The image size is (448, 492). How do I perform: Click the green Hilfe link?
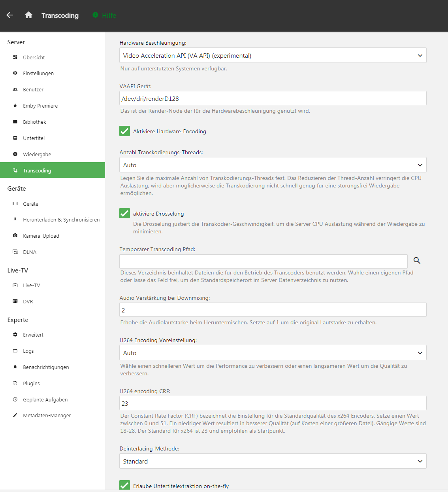click(x=109, y=15)
